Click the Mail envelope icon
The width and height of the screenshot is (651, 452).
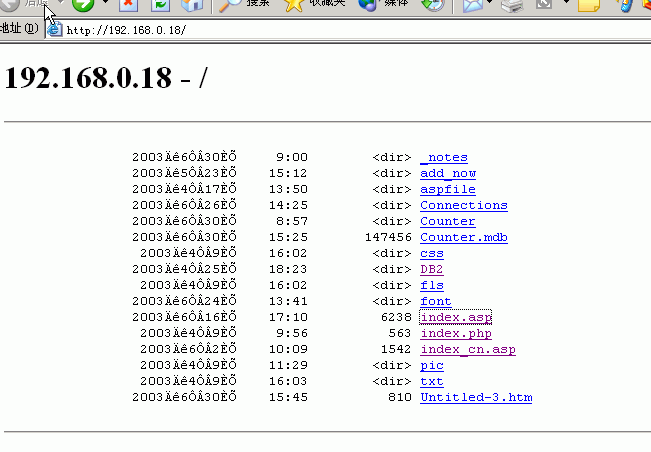pos(471,6)
